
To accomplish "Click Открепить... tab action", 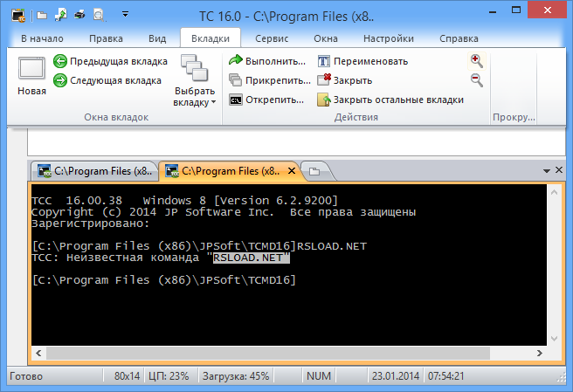I will pos(266,100).
